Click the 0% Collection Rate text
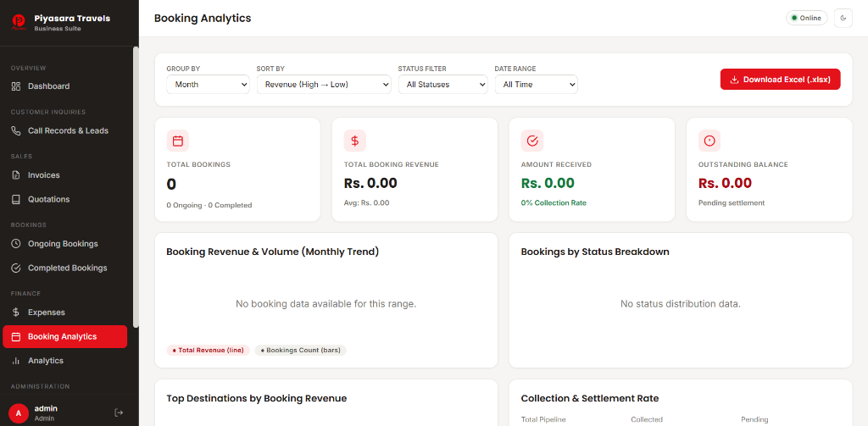 pos(554,203)
